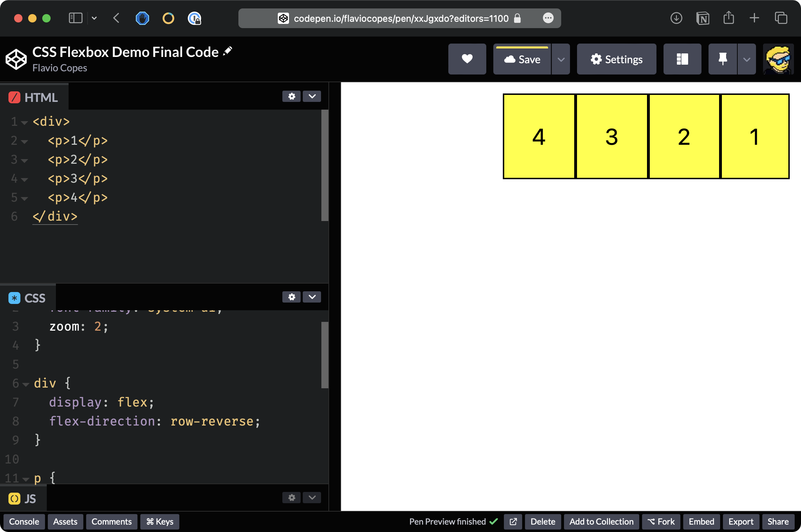The width and height of the screenshot is (801, 532).
Task: Open the pin options dropdown arrow
Action: pos(746,59)
